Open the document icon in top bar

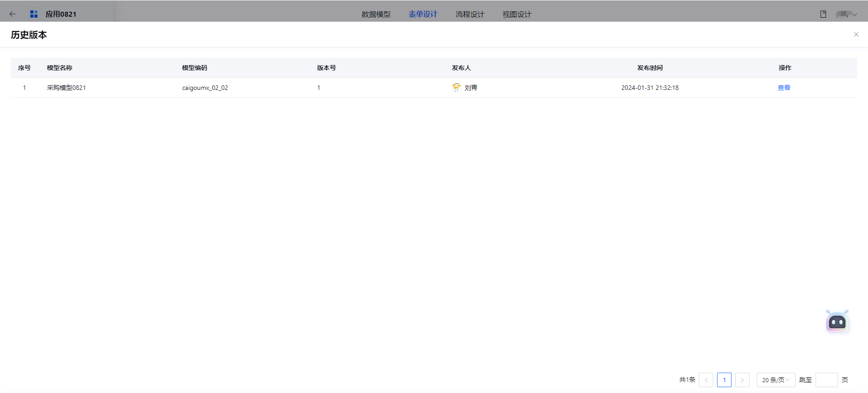pos(823,14)
